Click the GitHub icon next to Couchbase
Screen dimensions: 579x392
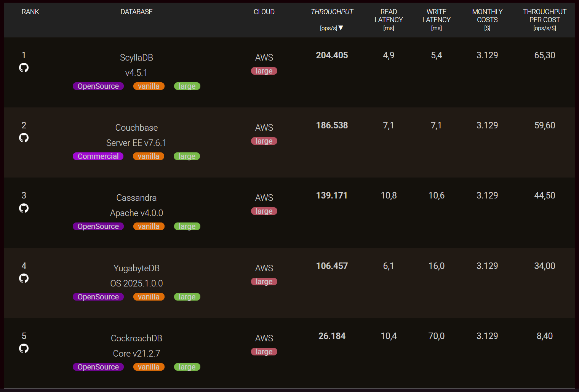point(24,138)
